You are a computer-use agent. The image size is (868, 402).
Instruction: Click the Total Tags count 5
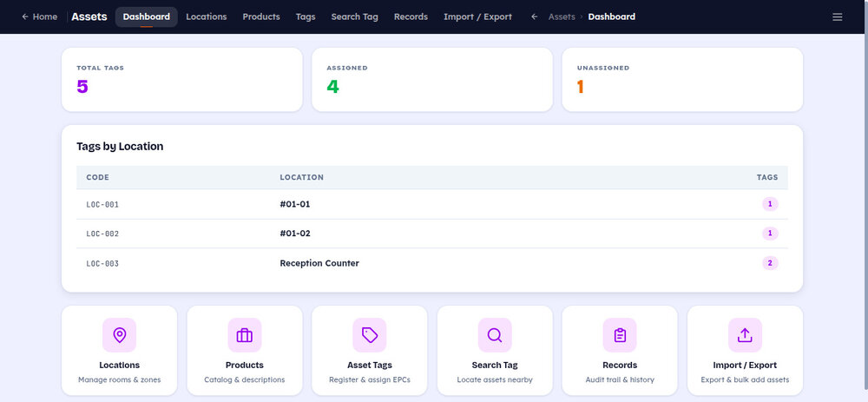[82, 87]
